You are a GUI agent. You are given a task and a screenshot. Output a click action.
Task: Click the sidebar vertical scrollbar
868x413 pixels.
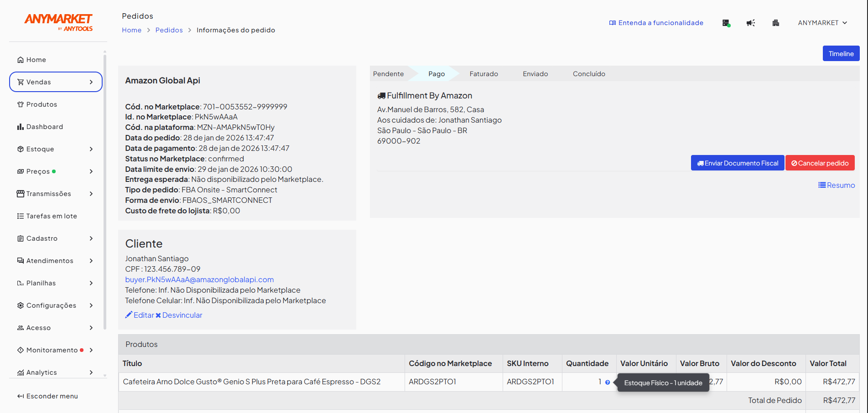[105, 191]
